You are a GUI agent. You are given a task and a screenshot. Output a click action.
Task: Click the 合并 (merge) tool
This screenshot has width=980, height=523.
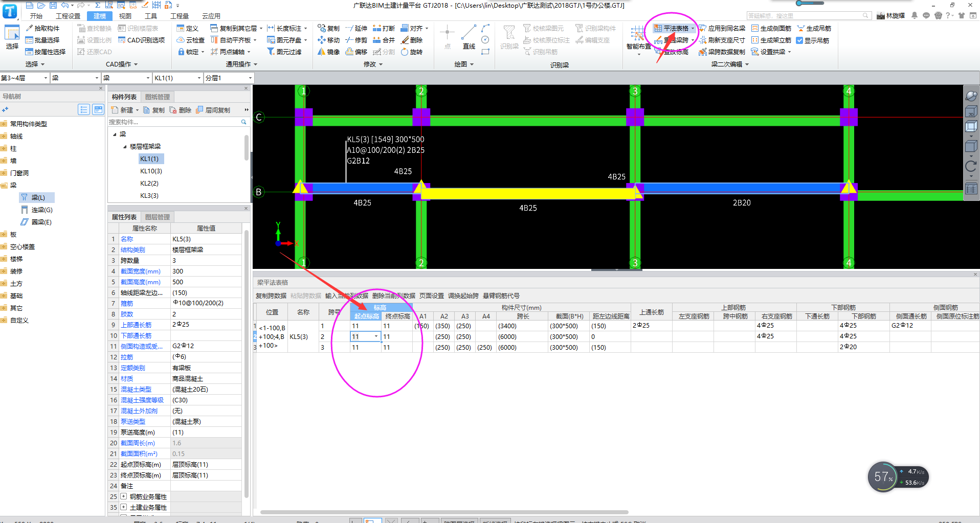[384, 40]
